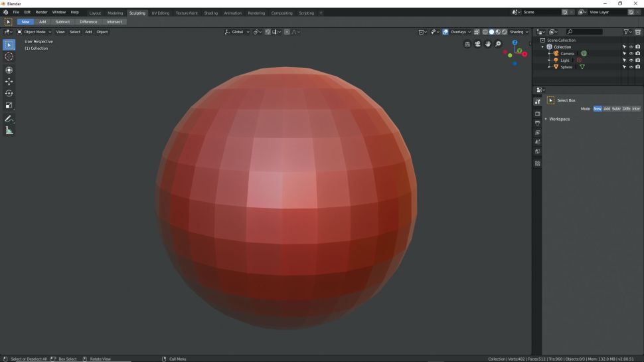The image size is (644, 362).
Task: Choose the Measure tool
Action: [x=9, y=131]
